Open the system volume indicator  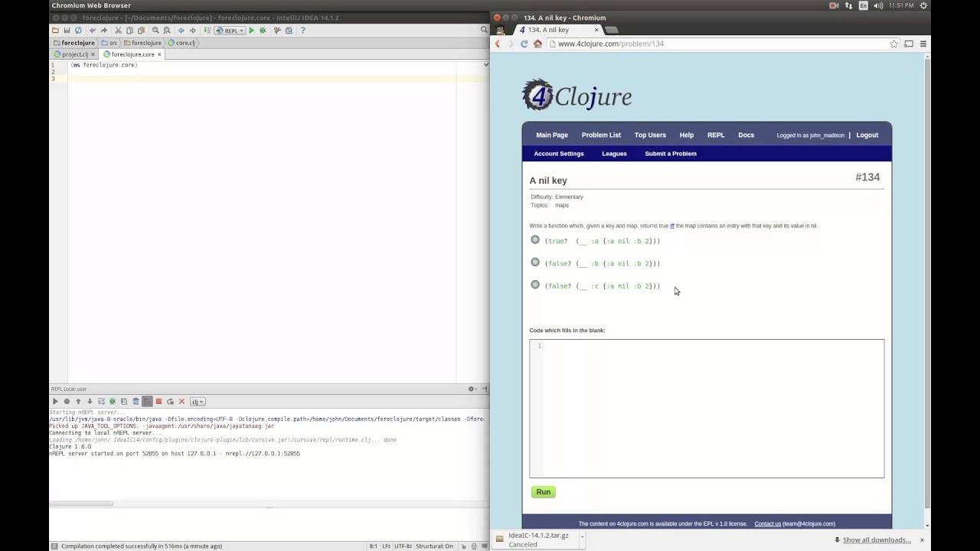877,5
